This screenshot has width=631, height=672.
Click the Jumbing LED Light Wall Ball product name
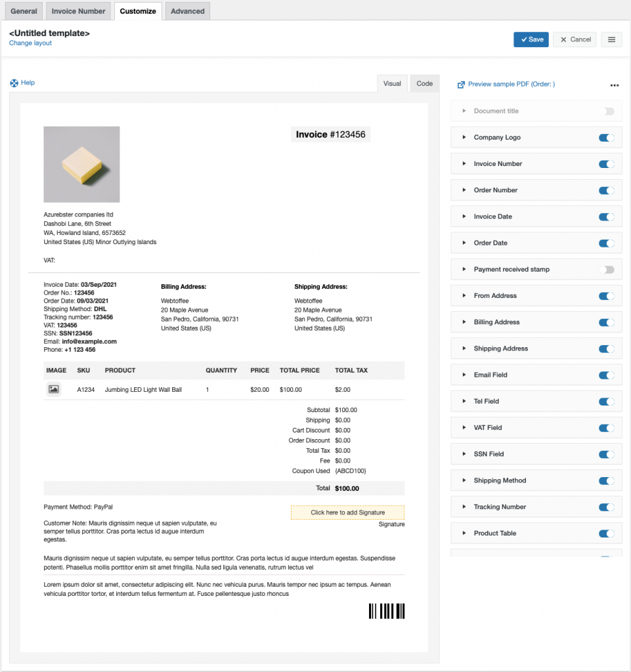pos(143,390)
